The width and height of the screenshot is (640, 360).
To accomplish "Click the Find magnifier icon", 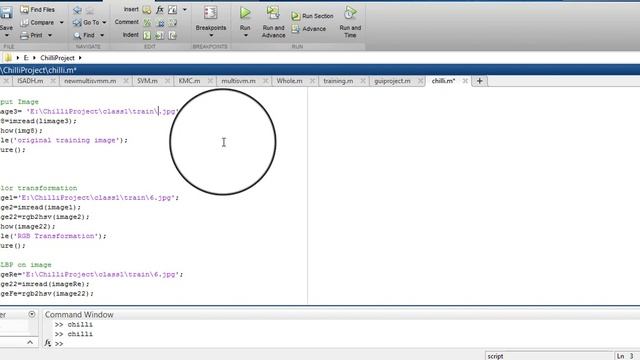I will click(x=77, y=36).
